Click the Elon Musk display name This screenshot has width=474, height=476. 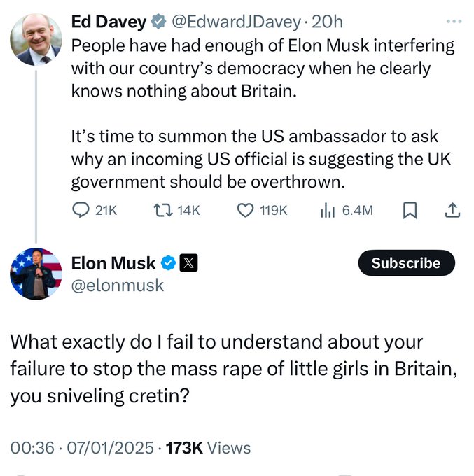[113, 263]
